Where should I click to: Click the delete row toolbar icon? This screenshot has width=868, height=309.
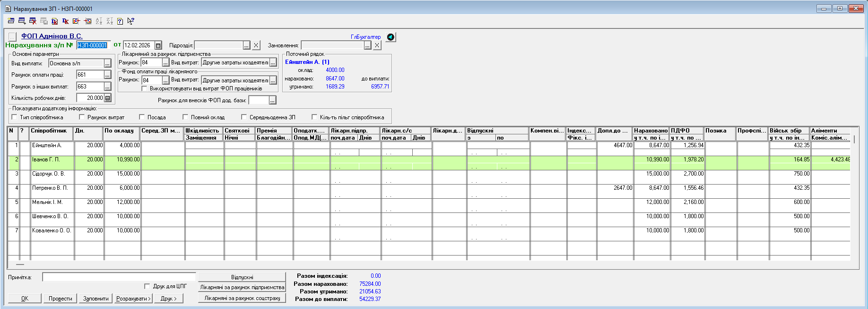click(x=33, y=21)
